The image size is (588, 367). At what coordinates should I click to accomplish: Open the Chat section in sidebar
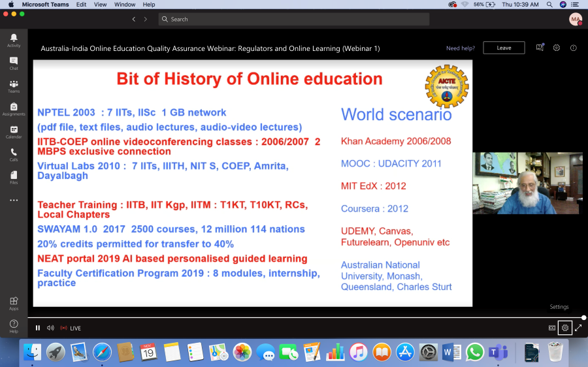coord(14,63)
